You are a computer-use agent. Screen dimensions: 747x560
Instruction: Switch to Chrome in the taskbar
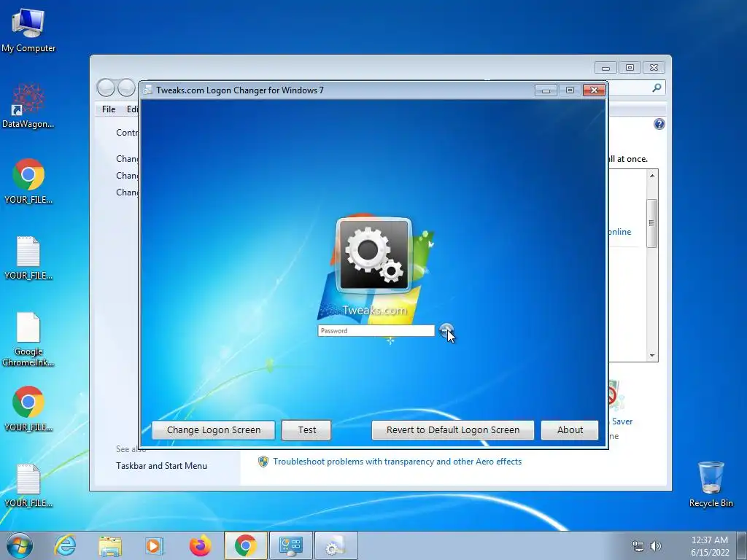pos(245,545)
